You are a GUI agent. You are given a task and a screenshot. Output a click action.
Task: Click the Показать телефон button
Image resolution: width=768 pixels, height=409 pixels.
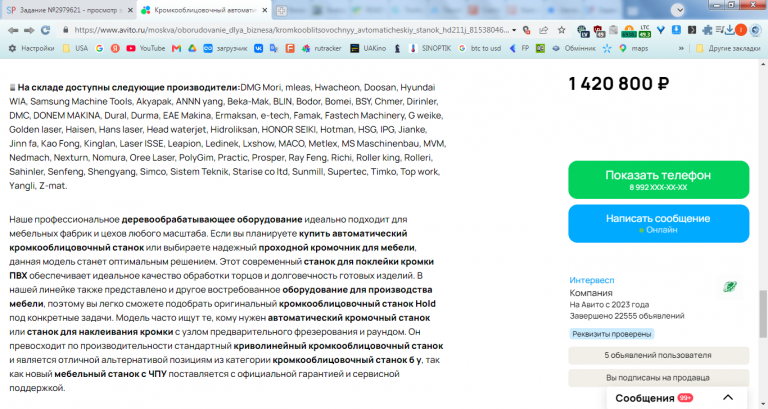coord(658,180)
